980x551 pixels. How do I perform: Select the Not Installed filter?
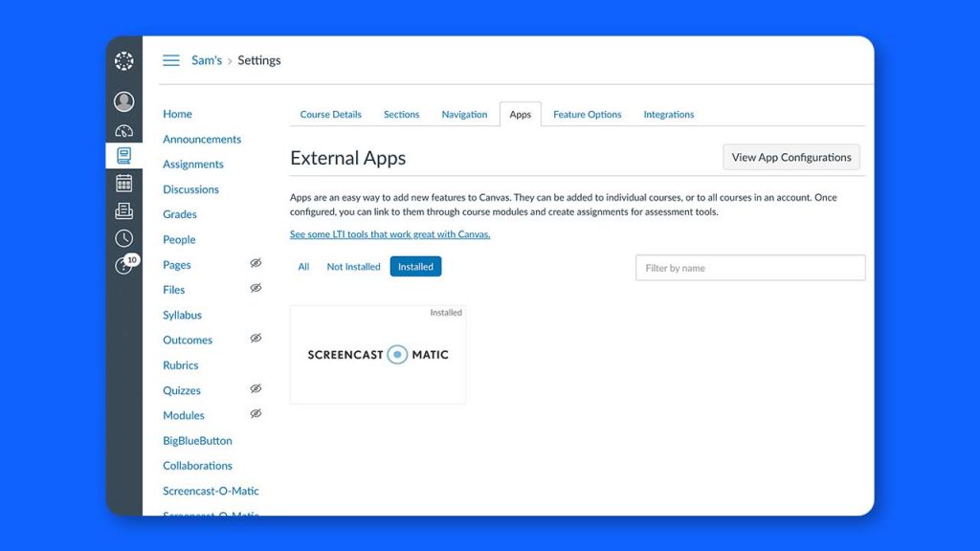click(353, 266)
